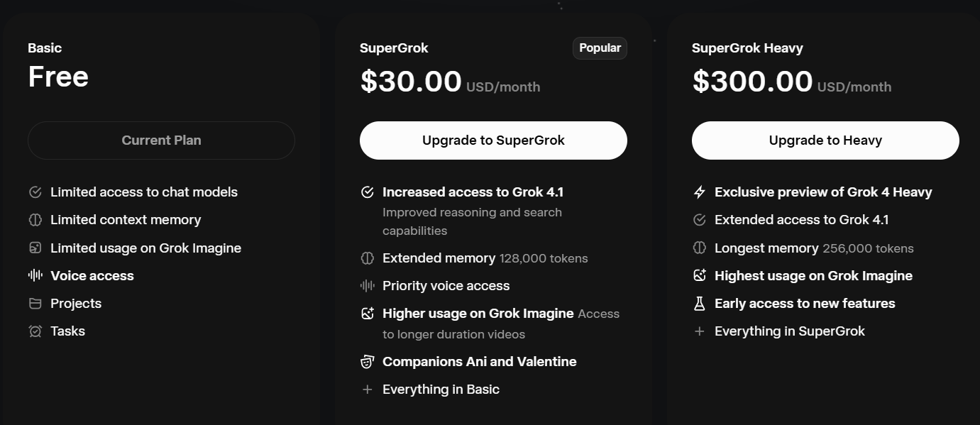This screenshot has height=425, width=980.
Task: Click the Popular badge on SuperGrok
Action: [600, 48]
